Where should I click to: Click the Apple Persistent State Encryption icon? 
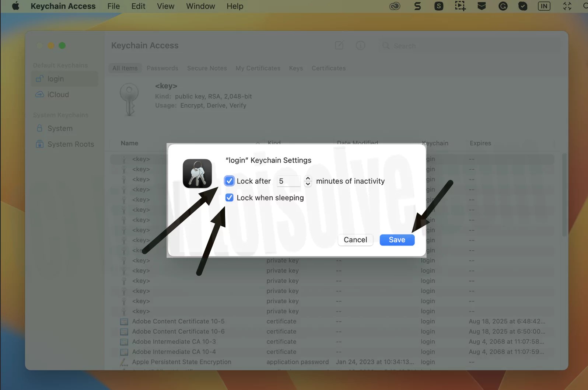coord(124,362)
